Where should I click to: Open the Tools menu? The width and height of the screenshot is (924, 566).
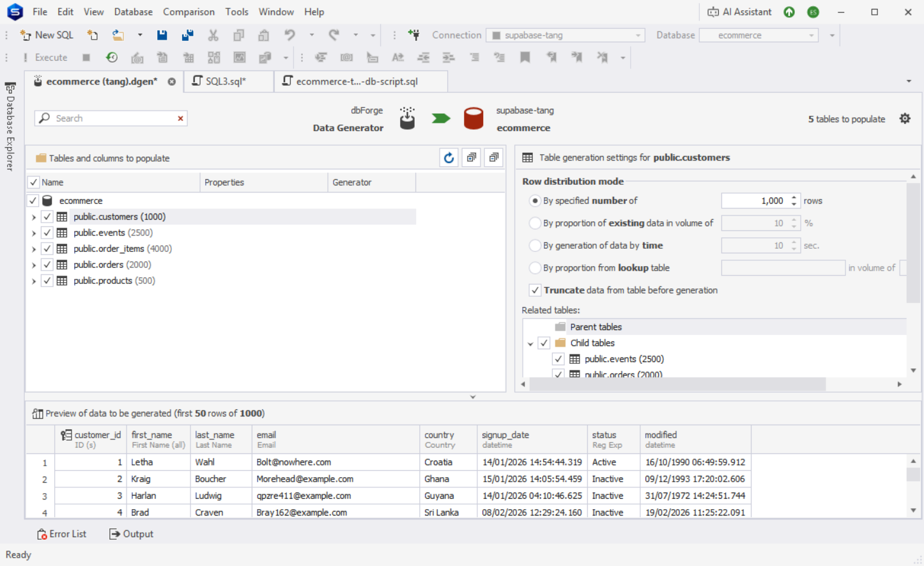tap(236, 12)
